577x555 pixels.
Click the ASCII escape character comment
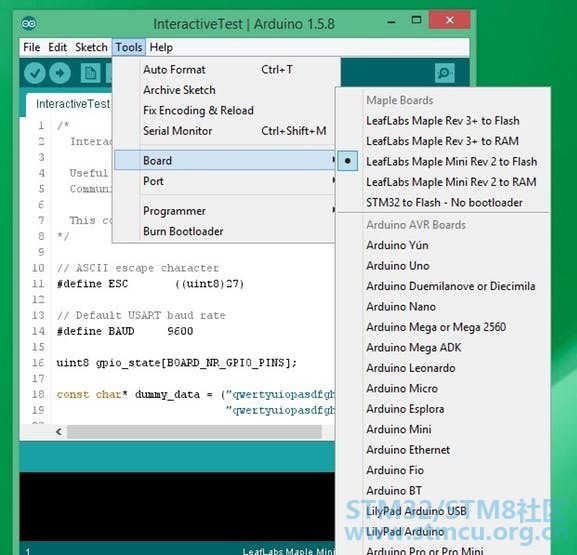tap(138, 268)
